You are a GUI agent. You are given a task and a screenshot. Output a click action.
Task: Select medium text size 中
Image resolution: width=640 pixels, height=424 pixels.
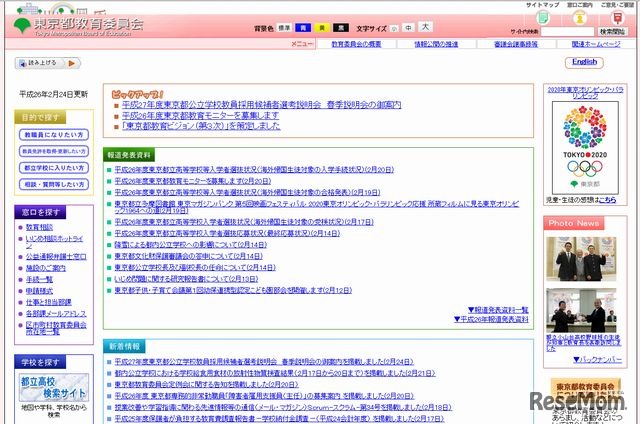pos(408,28)
